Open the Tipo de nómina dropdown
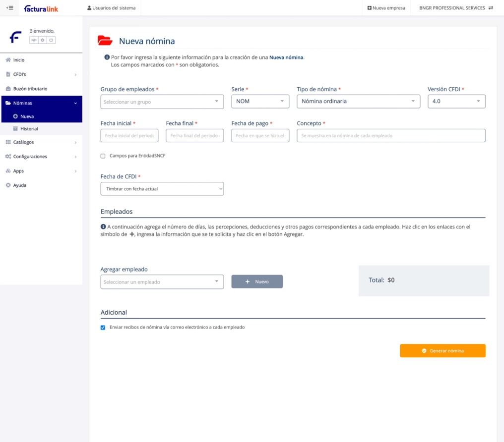504x442 pixels. (x=358, y=102)
